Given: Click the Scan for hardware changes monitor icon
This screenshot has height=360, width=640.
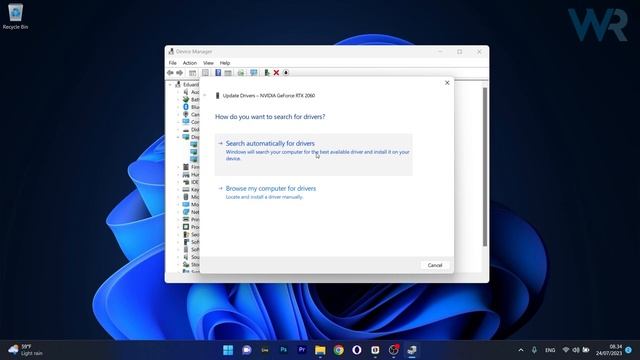Looking at the screenshot, I should click(x=253, y=73).
